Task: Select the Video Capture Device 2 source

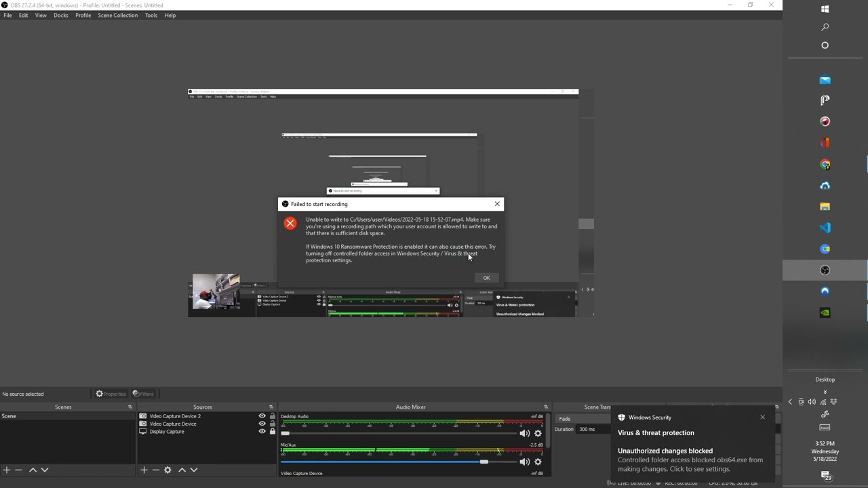Action: point(175,416)
